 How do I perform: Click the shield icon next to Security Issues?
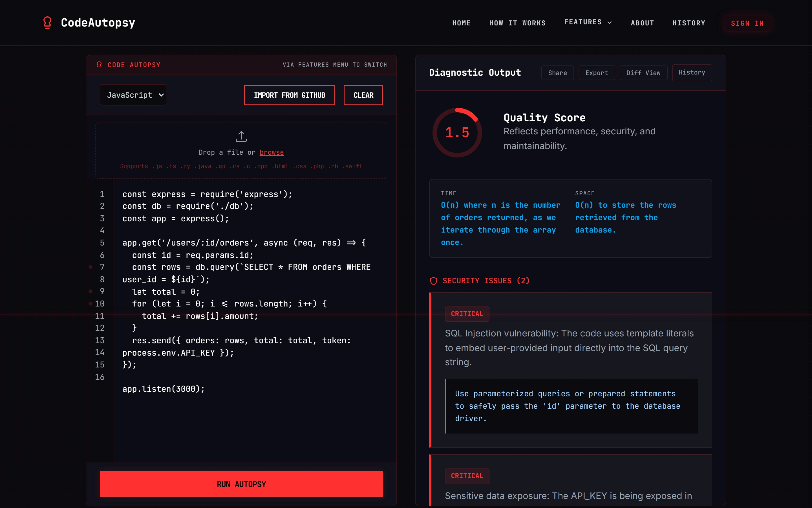[x=434, y=281]
